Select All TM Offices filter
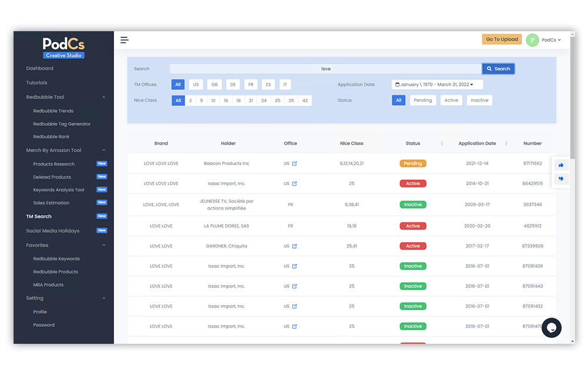The width and height of the screenshot is (588, 375). (x=178, y=85)
